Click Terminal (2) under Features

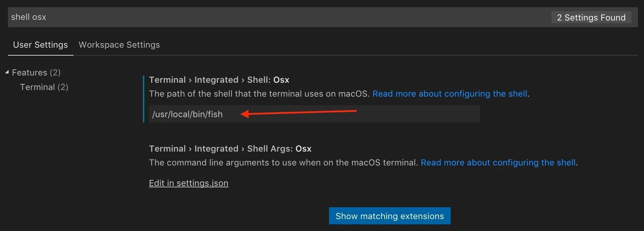point(44,87)
